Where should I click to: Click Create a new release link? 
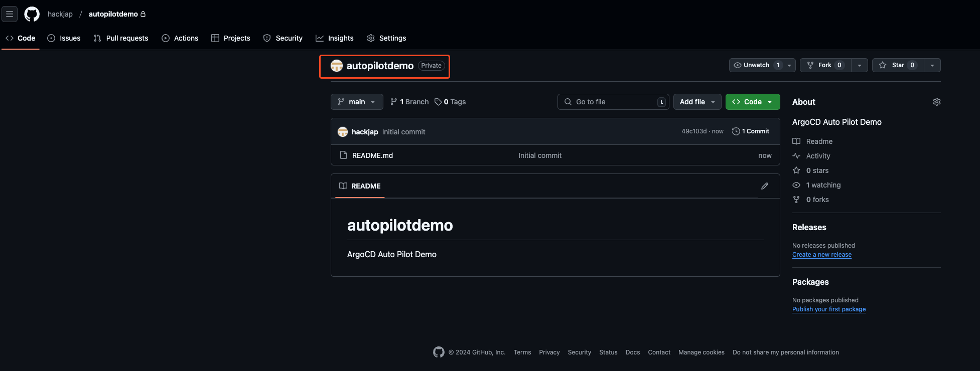822,255
